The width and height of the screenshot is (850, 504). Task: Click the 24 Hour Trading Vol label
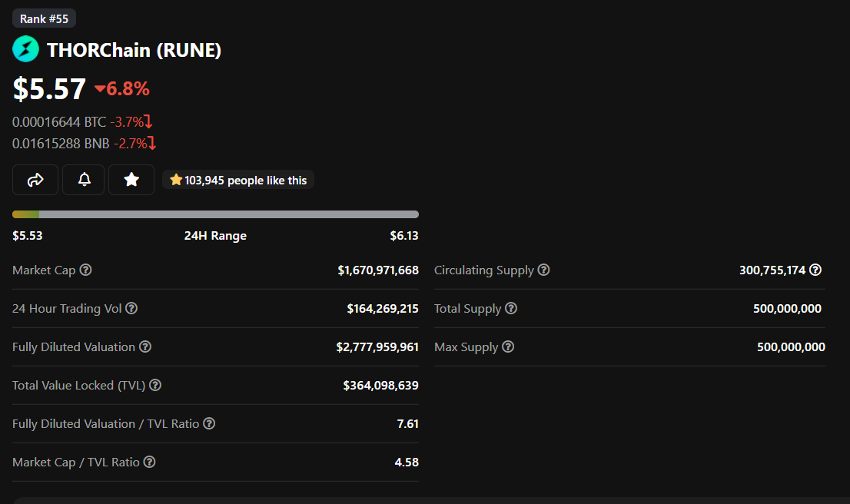[67, 308]
